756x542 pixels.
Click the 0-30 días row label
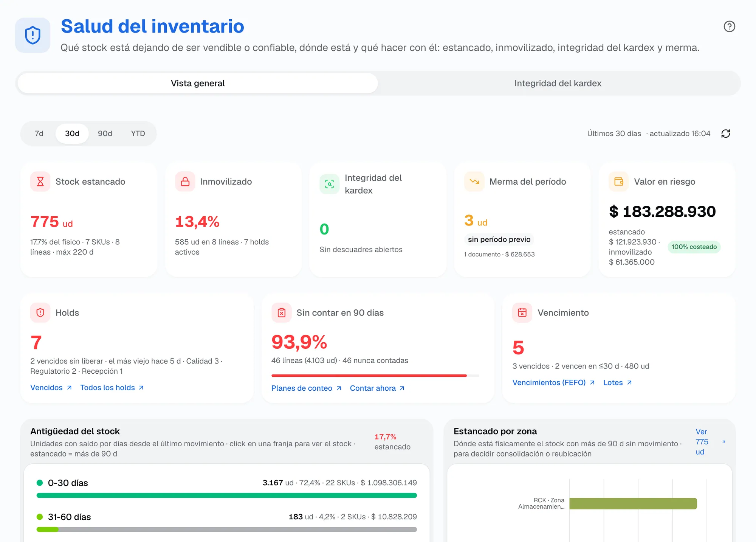coord(68,483)
